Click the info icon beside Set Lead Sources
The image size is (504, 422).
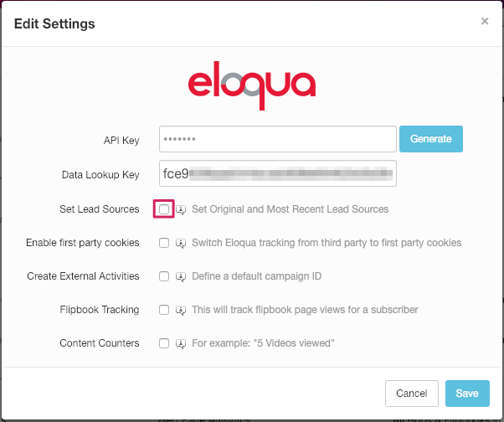181,210
